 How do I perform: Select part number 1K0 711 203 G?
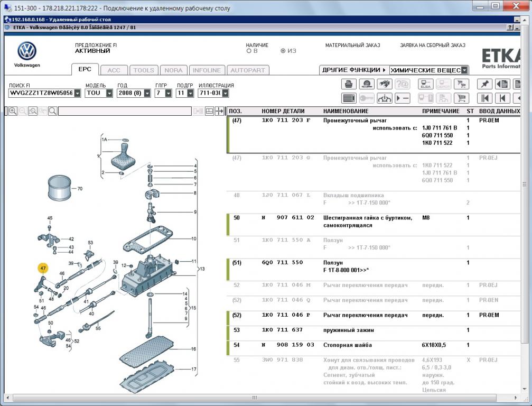point(286,158)
